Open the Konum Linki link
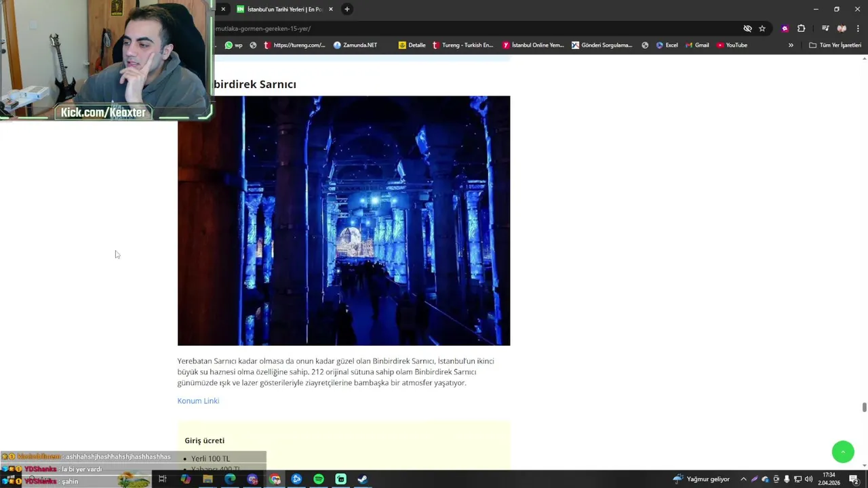 point(198,401)
